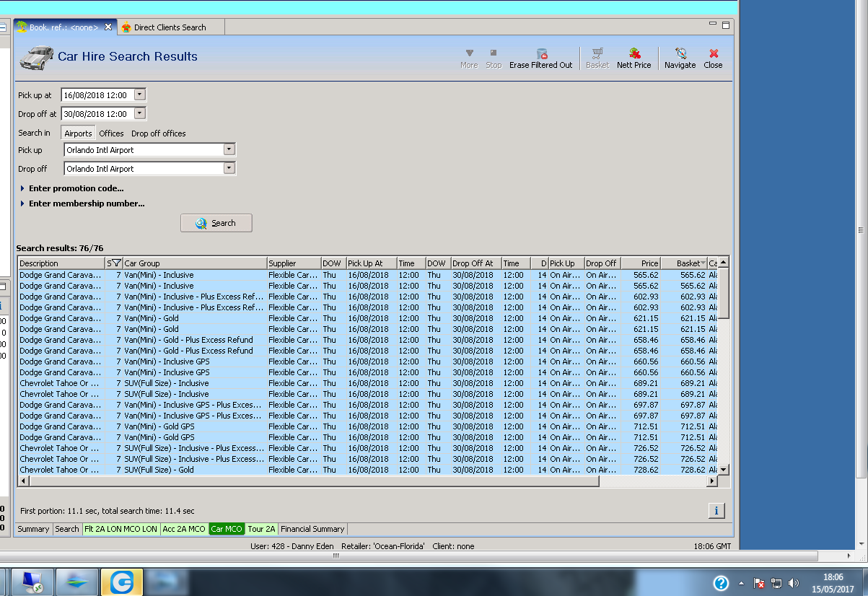Open the Search bottom tab
This screenshot has width=868, height=596.
(x=67, y=529)
